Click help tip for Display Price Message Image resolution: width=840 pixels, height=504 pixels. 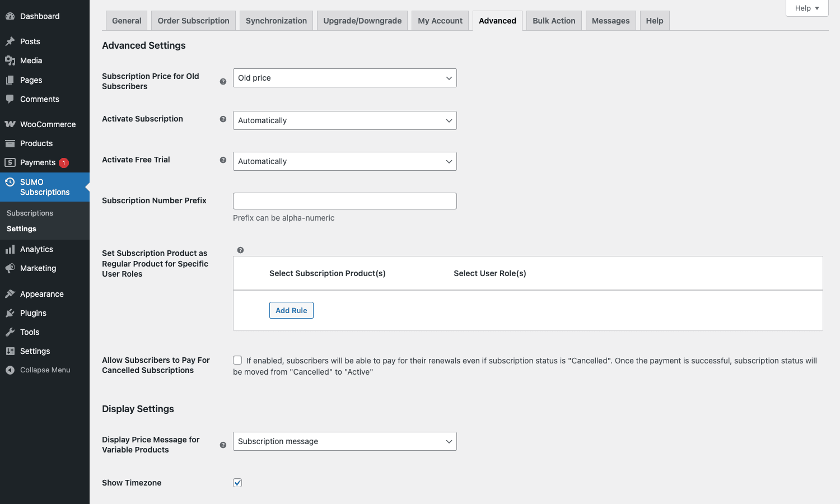point(223,445)
